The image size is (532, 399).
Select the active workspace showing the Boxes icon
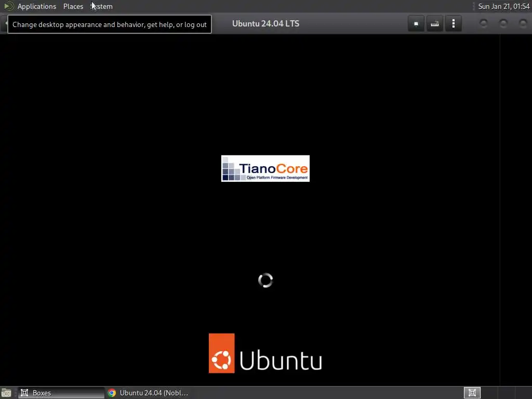[472, 393]
